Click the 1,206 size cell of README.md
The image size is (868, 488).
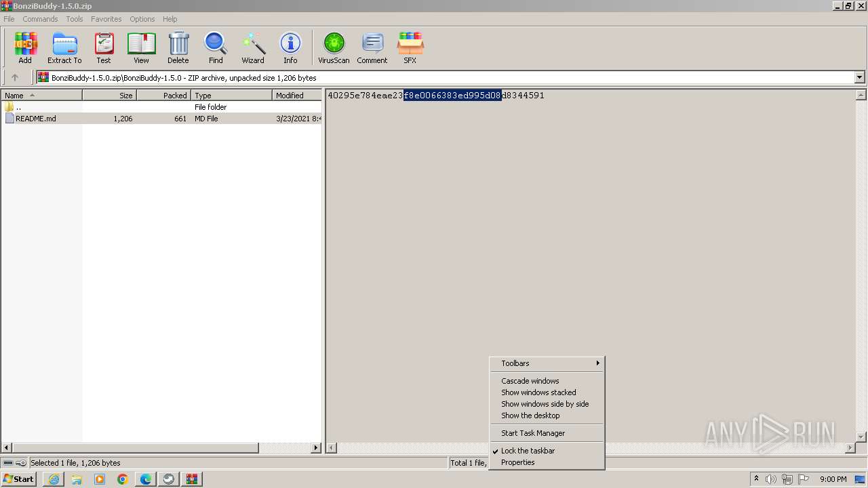point(123,119)
